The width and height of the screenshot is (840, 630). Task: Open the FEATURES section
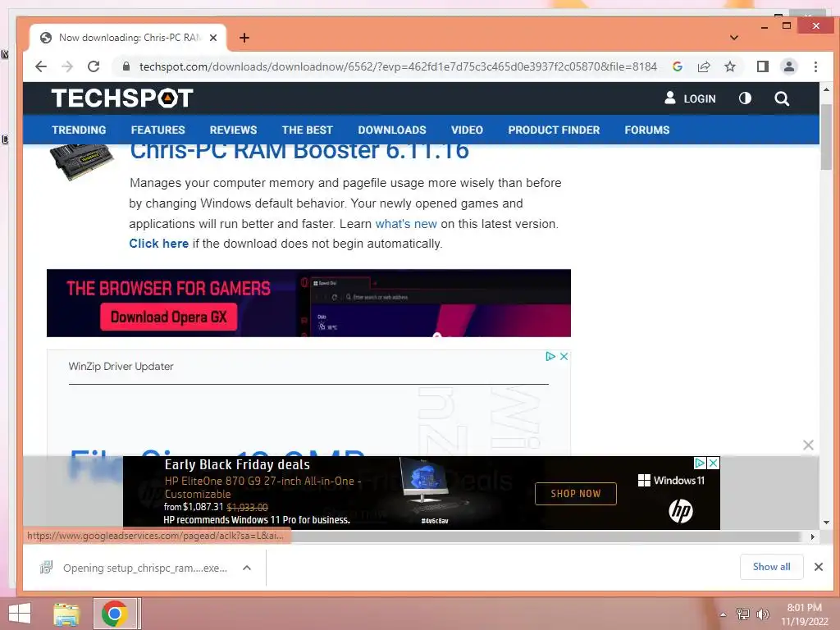point(157,130)
